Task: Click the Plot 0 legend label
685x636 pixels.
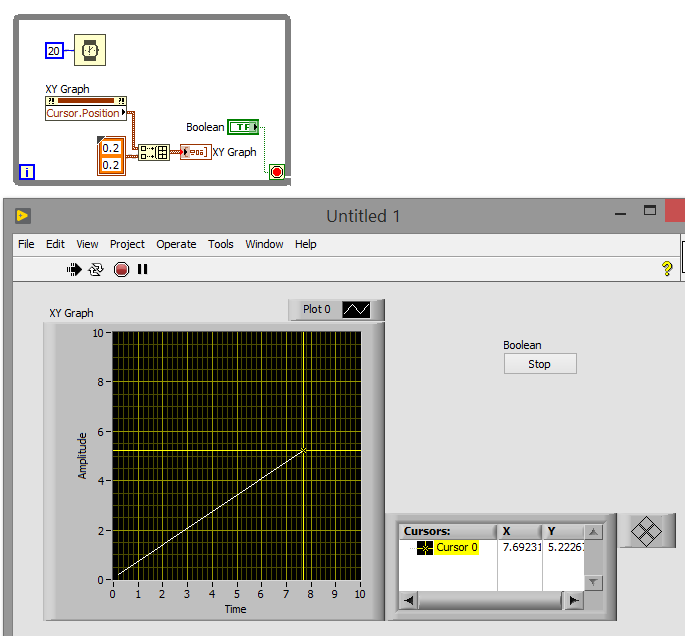Action: [317, 309]
